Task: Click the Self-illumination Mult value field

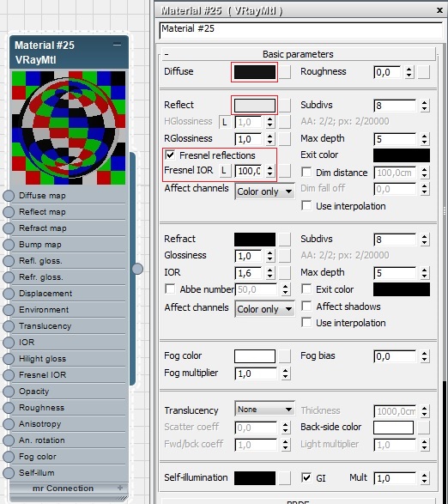Action: 396,478
